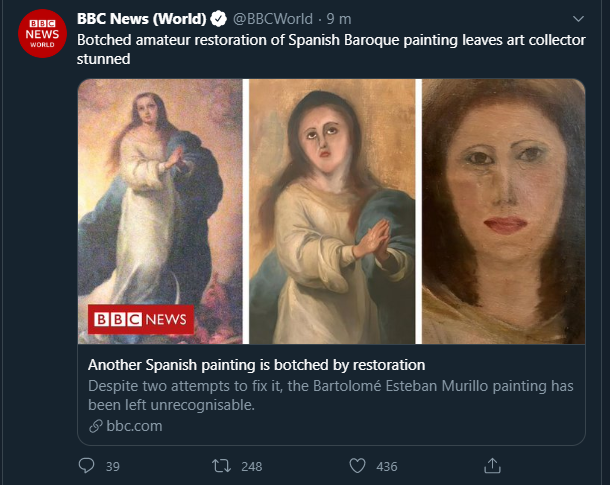
Task: Click the third close-up face painting image
Action: (x=502, y=210)
